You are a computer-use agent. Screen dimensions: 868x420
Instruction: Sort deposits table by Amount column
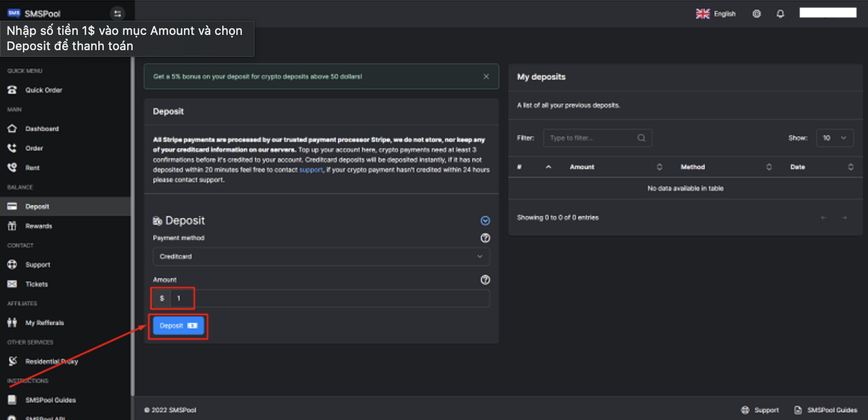[x=582, y=167]
